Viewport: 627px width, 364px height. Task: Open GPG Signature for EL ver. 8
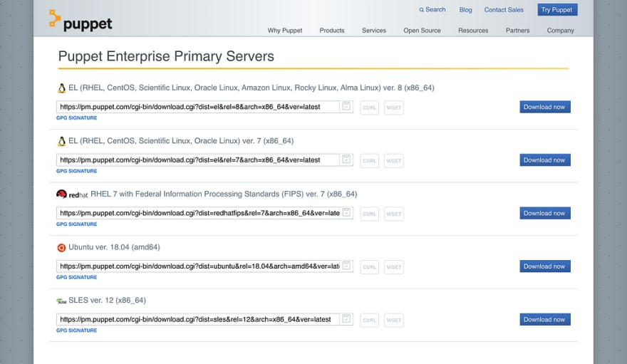tap(77, 118)
